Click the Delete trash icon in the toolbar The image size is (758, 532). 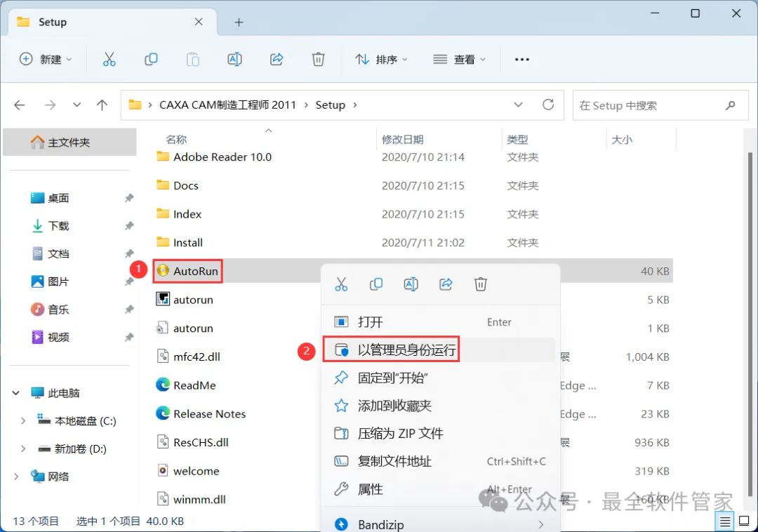tap(318, 60)
